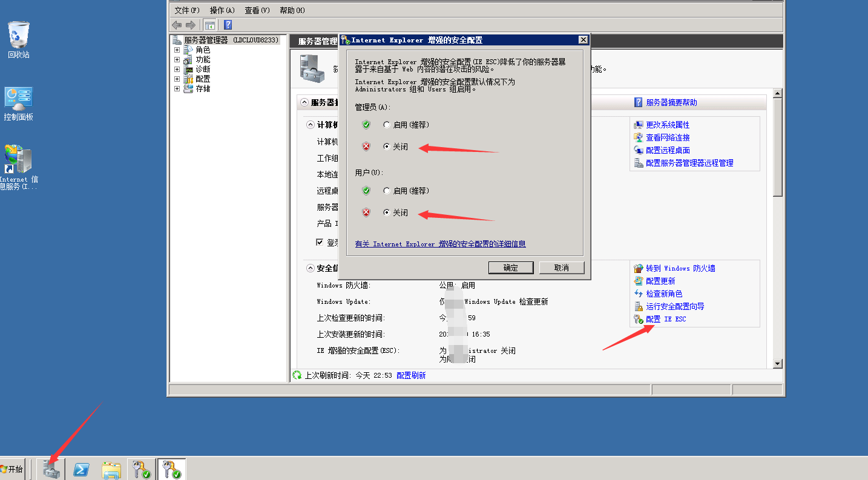868x480 pixels.
Task: Open the PowerShell taskbar icon
Action: (x=82, y=469)
